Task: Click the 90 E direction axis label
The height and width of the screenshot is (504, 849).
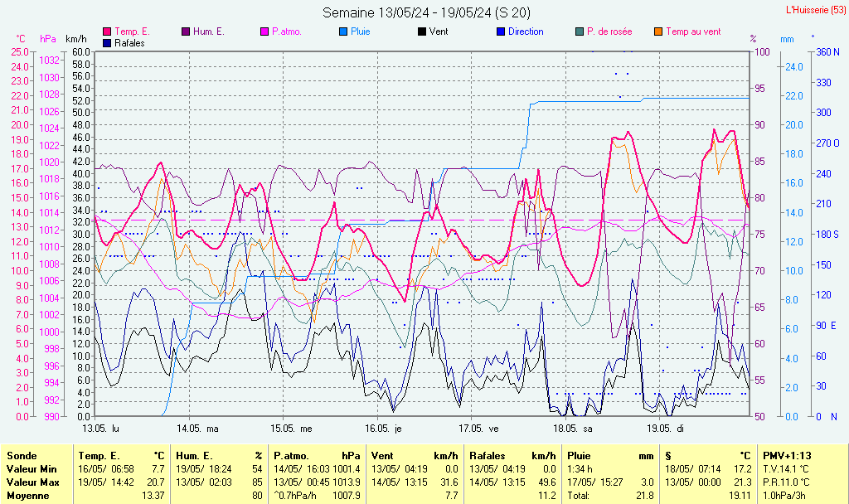Action: coord(827,325)
